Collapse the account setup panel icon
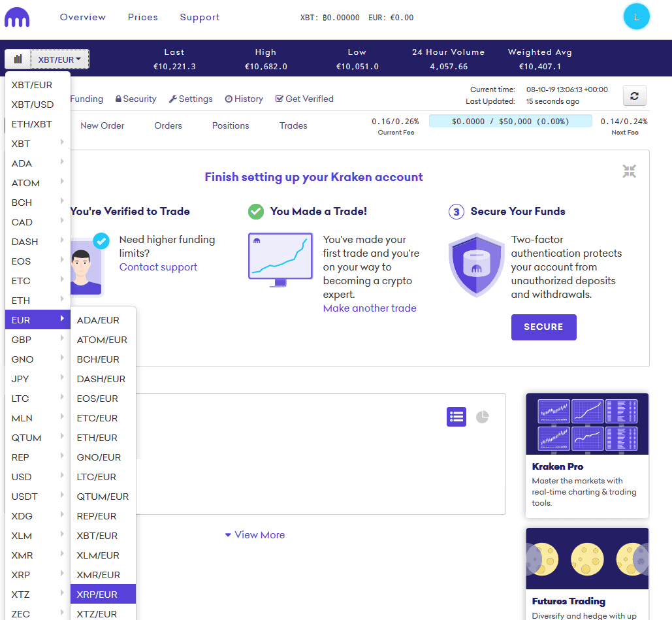 [x=629, y=171]
